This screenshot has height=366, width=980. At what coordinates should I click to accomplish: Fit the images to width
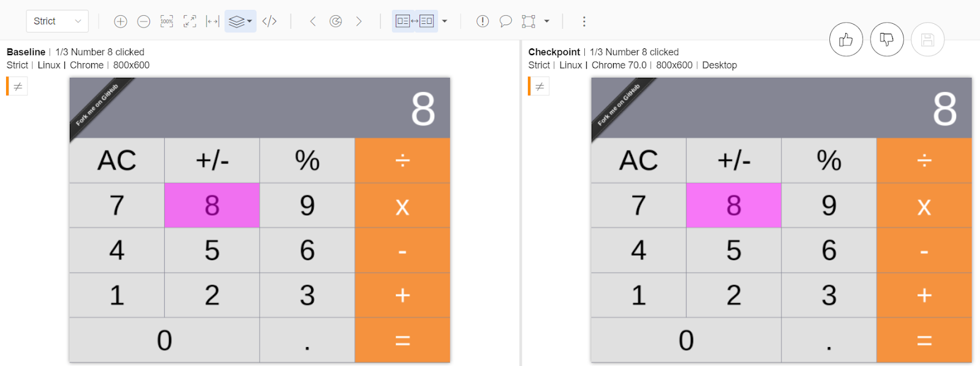[x=213, y=21]
